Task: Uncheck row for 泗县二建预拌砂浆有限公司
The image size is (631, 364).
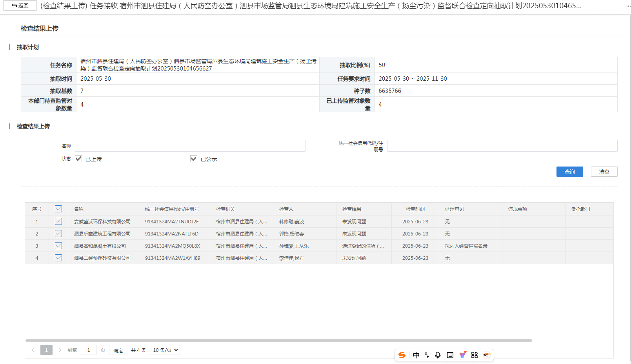Action: click(58, 258)
